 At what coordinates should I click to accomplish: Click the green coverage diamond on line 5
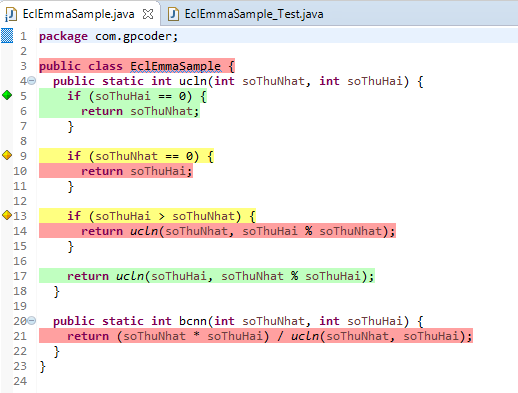7,95
